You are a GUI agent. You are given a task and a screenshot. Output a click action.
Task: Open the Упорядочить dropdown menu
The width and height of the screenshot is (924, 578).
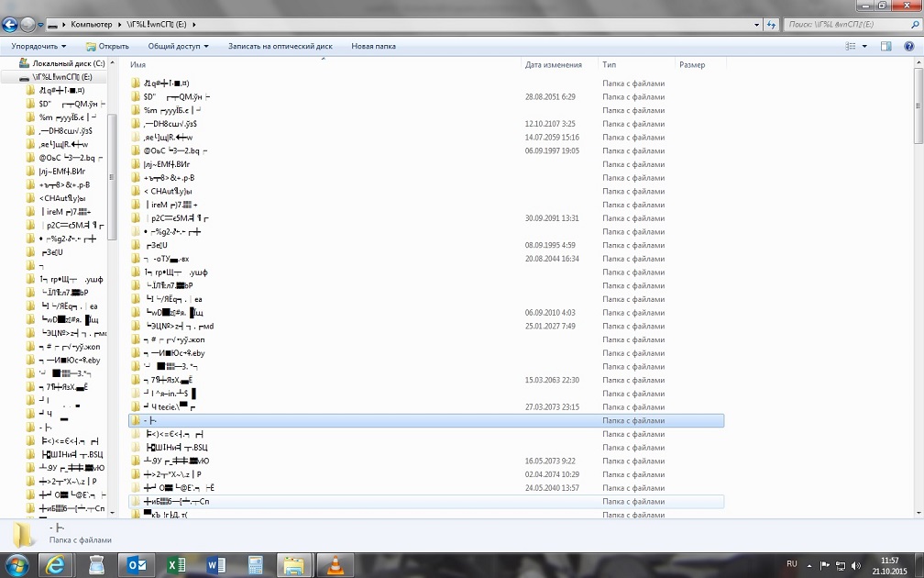click(38, 46)
